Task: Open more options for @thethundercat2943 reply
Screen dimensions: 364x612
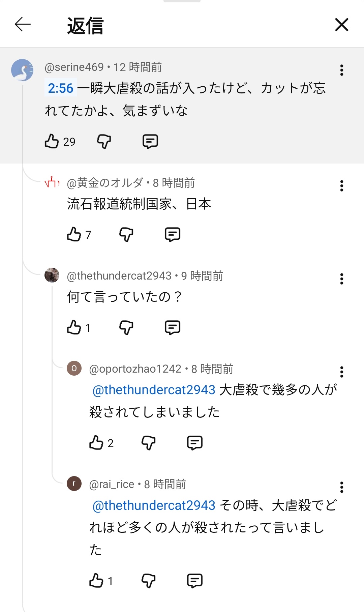Action: [x=341, y=279]
